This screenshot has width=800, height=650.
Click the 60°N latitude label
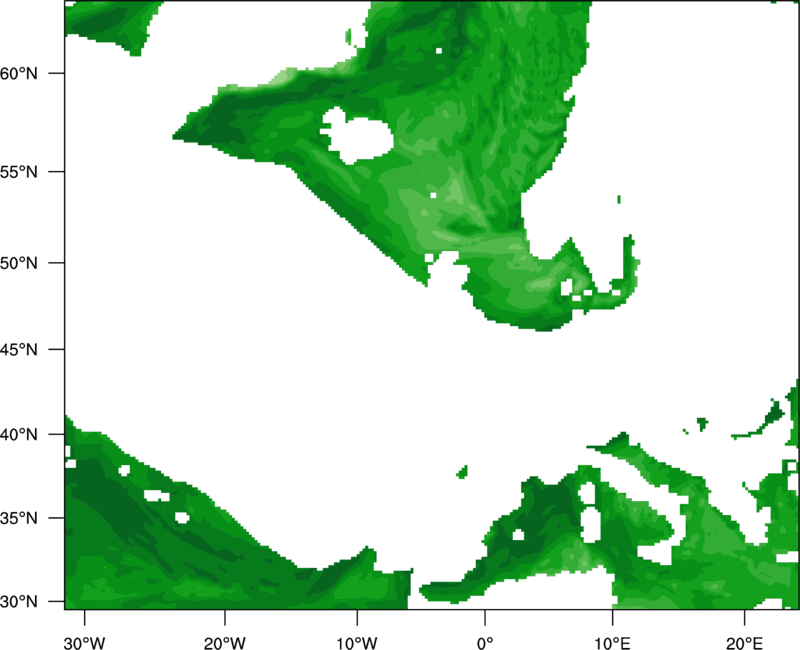(x=19, y=73)
